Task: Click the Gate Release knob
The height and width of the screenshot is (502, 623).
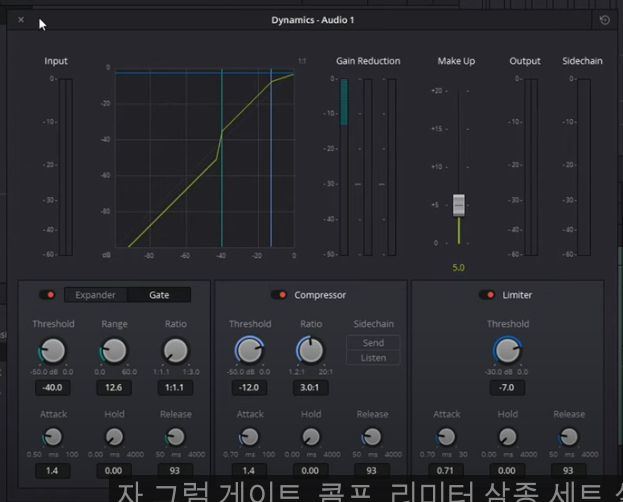Action: 175,437
